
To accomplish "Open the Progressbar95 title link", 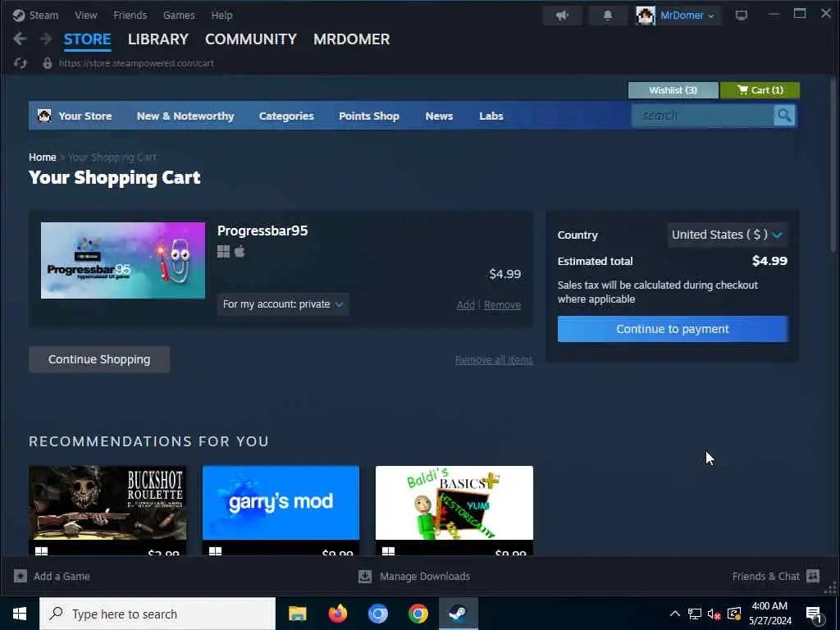I will (262, 231).
